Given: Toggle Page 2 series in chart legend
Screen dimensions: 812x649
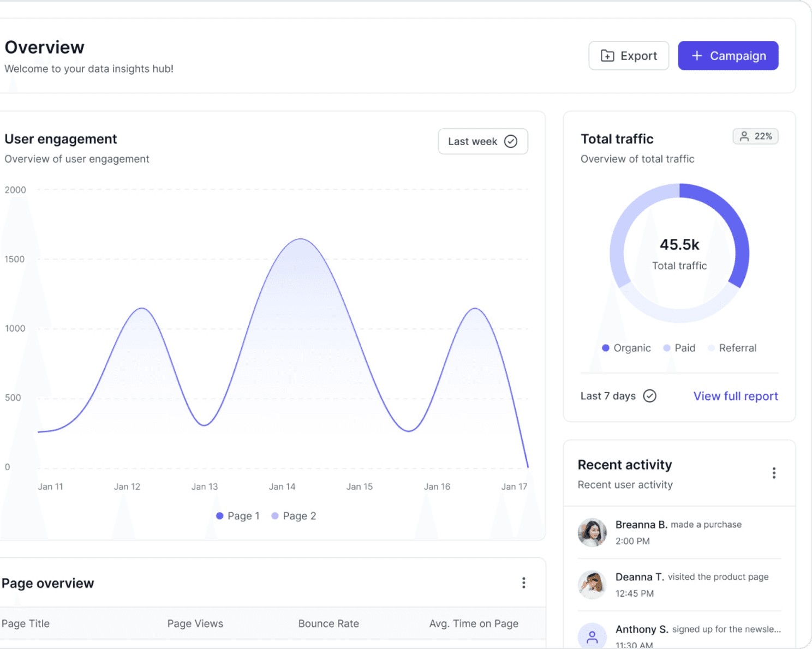Looking at the screenshot, I should coord(294,516).
